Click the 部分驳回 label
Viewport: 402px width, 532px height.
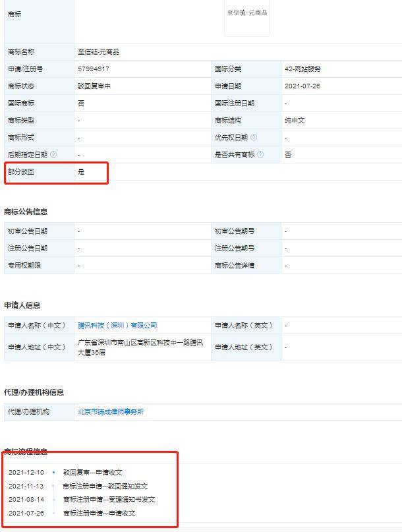tap(21, 171)
